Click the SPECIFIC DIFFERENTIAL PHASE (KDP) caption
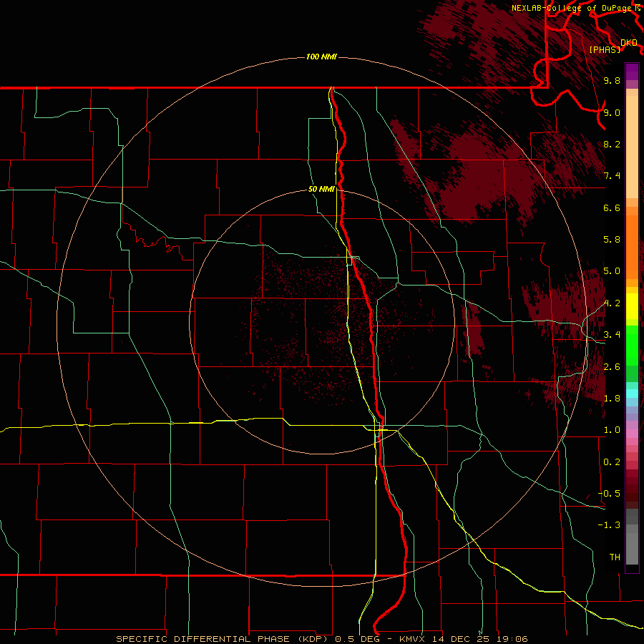Screen dimensions: 644x644 click(222, 639)
